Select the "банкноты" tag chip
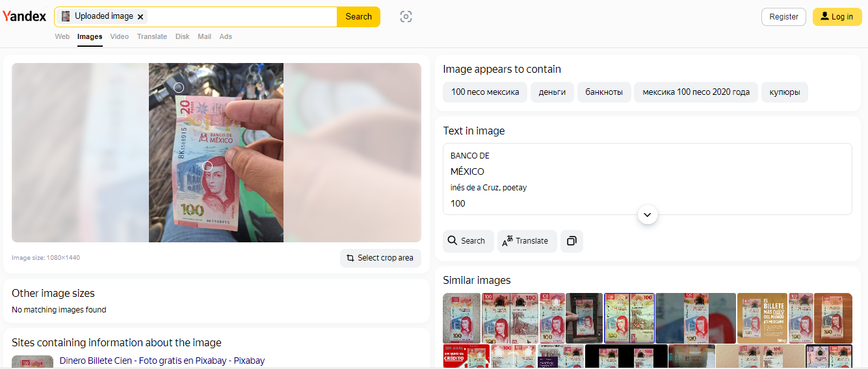 click(x=604, y=92)
